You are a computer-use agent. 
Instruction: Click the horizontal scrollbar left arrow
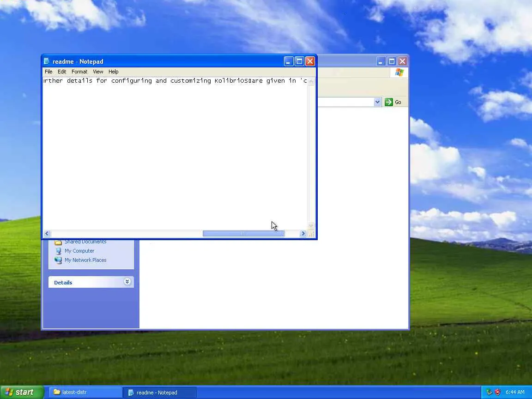[x=47, y=233]
